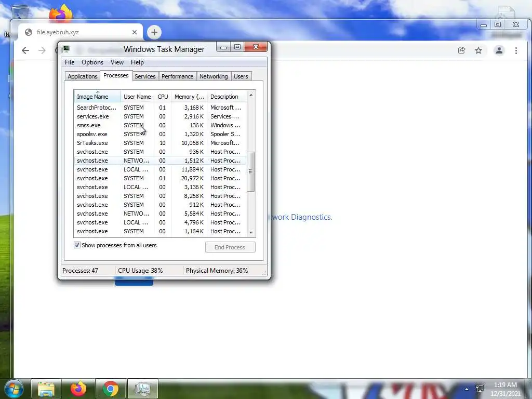Close the file.ayebruh.xyz tab
Image resolution: width=532 pixels, height=399 pixels.
point(135,32)
